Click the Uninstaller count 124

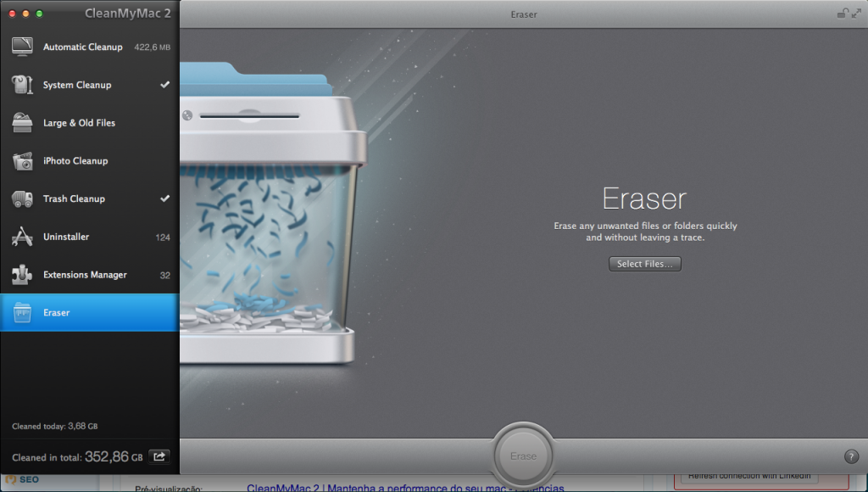pos(163,238)
